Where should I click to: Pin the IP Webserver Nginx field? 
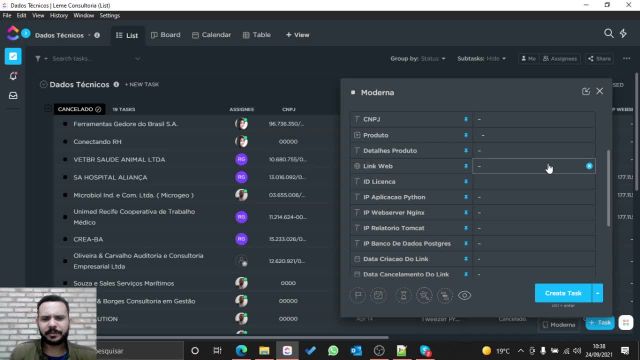pyautogui.click(x=466, y=212)
